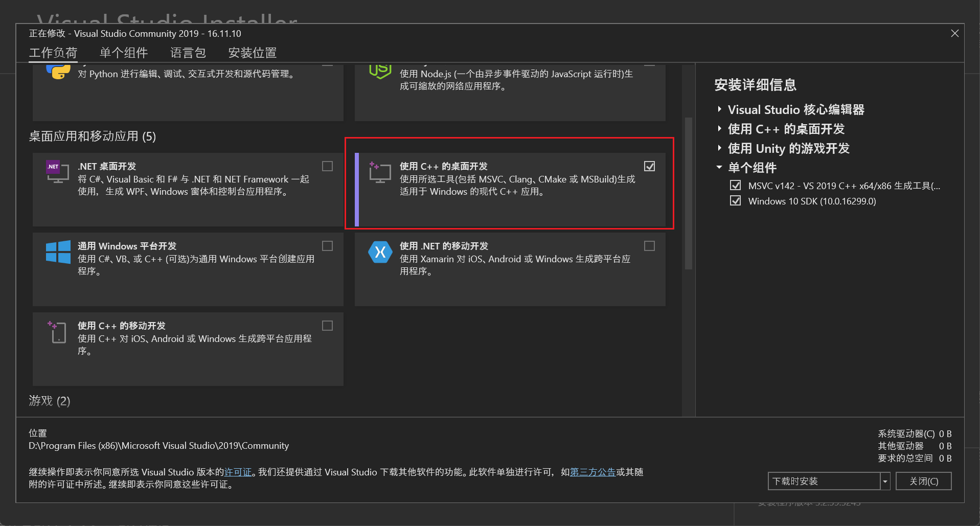
Task: Uncheck the 使用 C++ 的桌面开发 checkbox
Action: coord(649,166)
